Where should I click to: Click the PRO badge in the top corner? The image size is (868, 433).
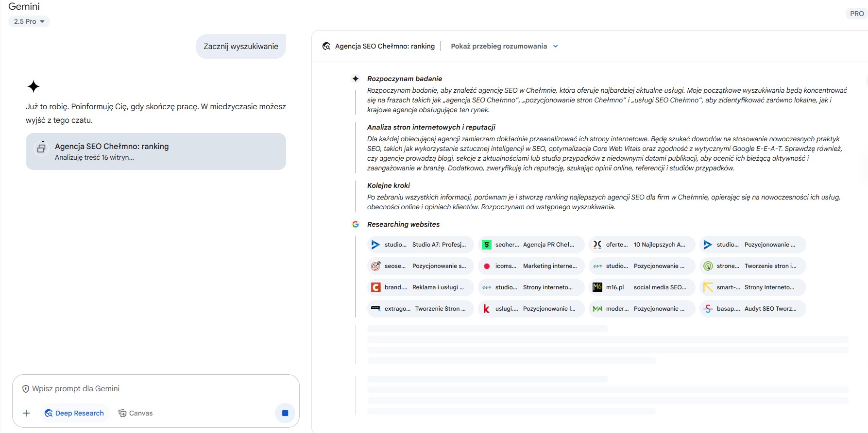pyautogui.click(x=857, y=14)
